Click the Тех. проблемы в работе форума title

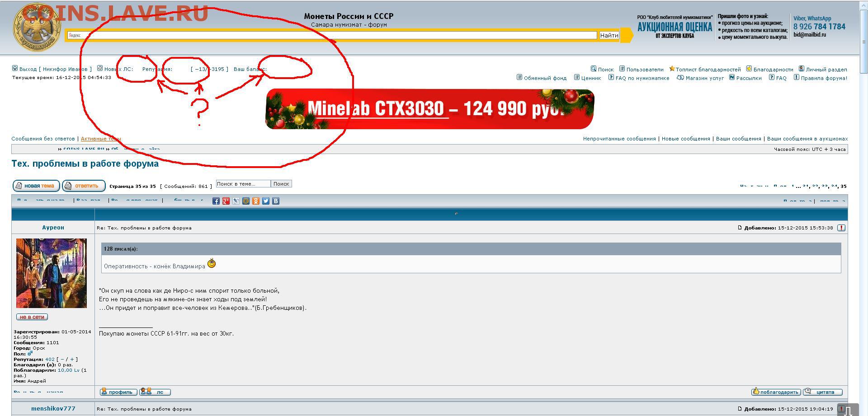[85, 164]
